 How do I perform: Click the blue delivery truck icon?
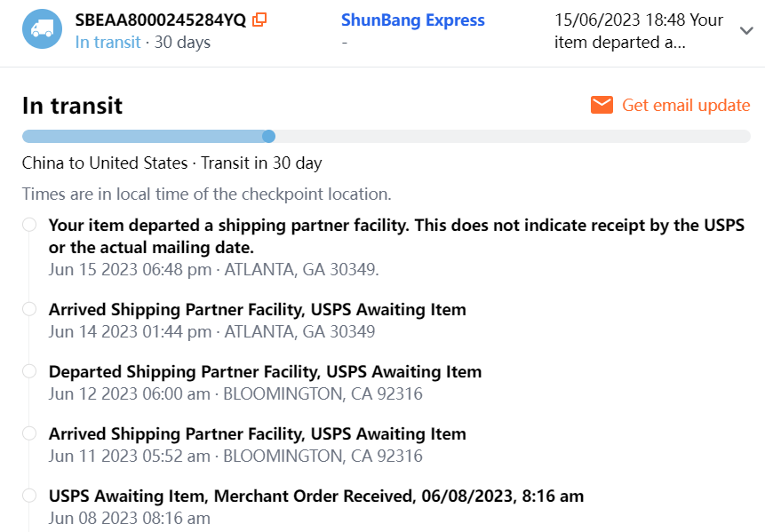click(42, 29)
